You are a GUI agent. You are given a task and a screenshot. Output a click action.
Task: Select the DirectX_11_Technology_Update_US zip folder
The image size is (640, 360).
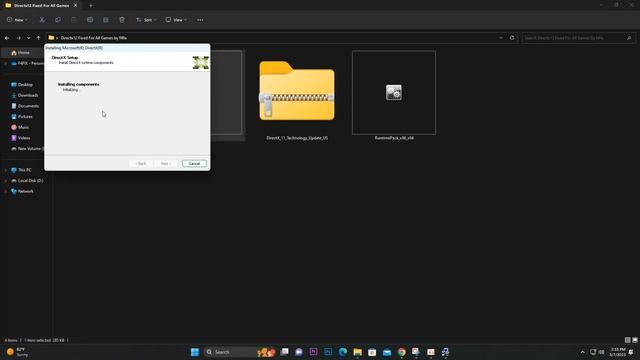[x=297, y=96]
